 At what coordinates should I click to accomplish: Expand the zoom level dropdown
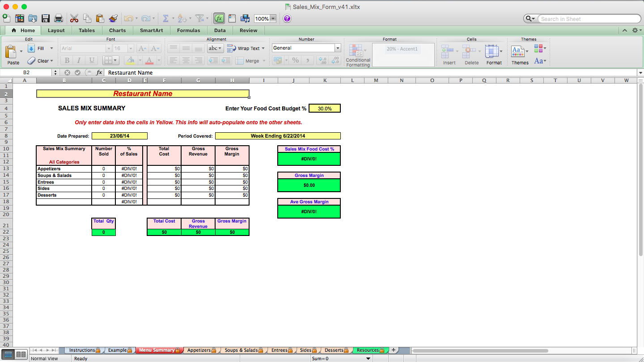272,18
